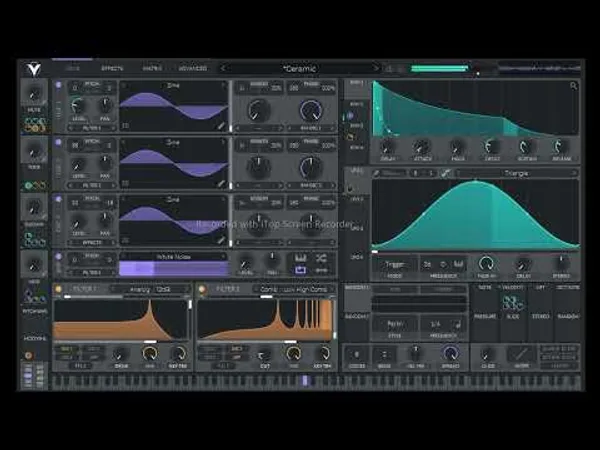Image resolution: width=600 pixels, height=450 pixels.
Task: Click the Random frequency 1/4 field
Action: pyautogui.click(x=443, y=325)
